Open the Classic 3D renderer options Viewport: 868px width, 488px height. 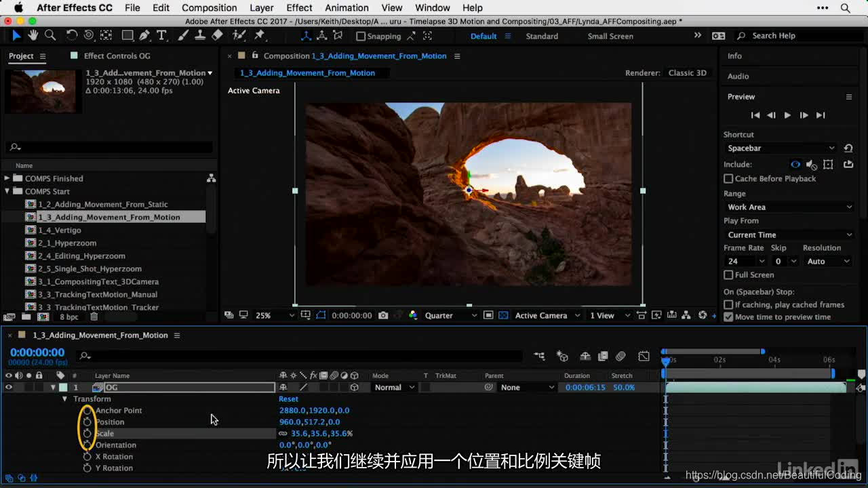coord(687,73)
